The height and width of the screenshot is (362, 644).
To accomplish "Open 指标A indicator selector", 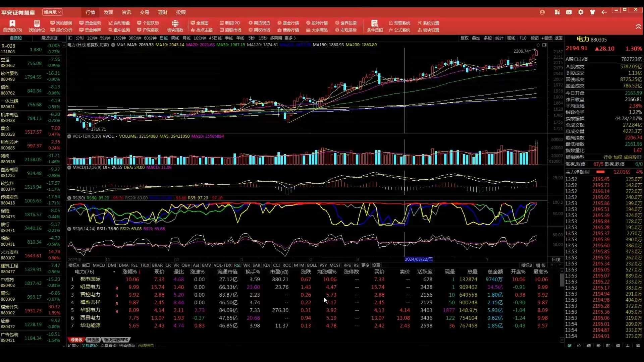I will tap(74, 265).
